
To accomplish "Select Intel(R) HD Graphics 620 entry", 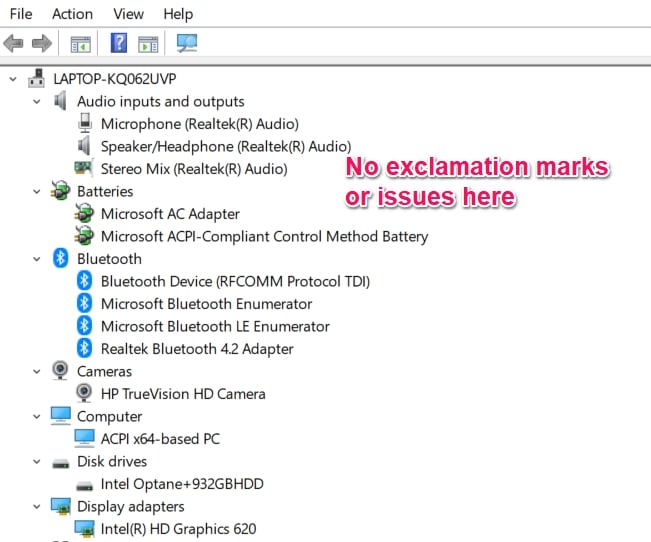I will (x=179, y=529).
